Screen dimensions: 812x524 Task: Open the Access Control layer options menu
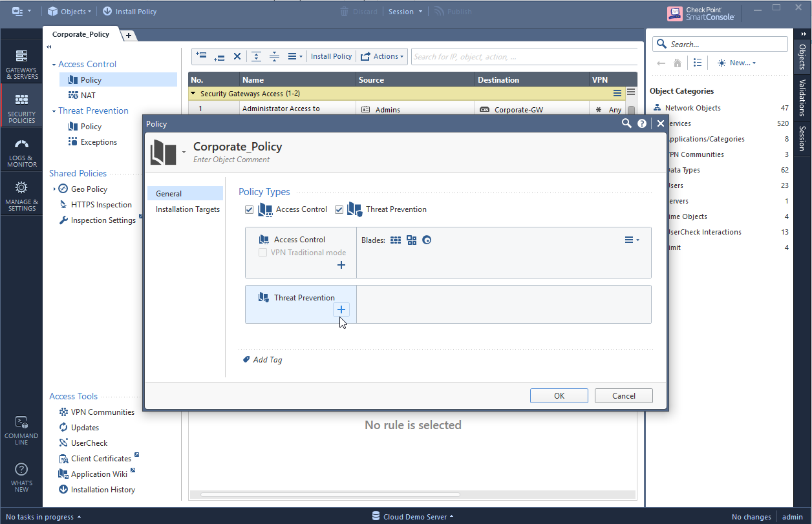pyautogui.click(x=632, y=240)
